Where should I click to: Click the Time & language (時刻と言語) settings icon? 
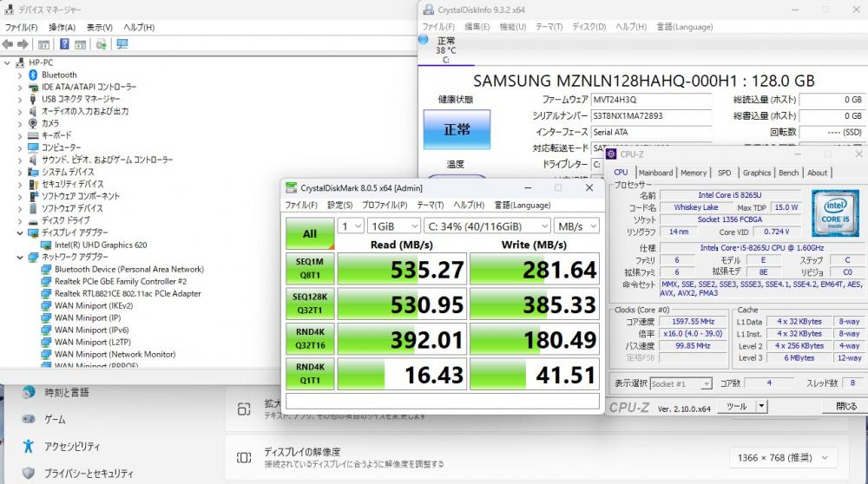[x=29, y=393]
